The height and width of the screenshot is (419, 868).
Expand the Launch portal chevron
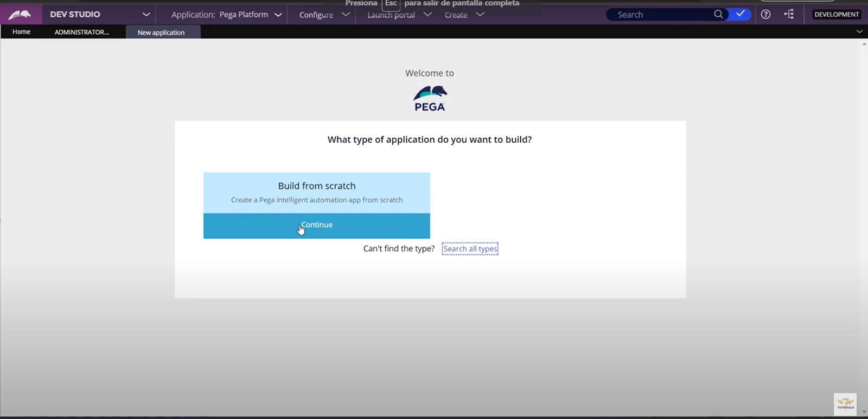(x=427, y=15)
